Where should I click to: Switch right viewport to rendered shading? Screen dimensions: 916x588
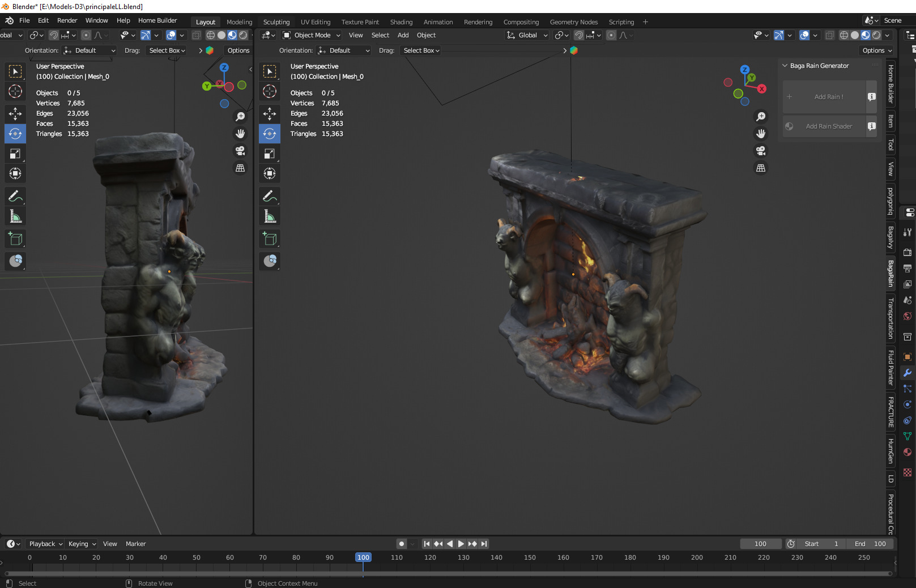coord(876,35)
